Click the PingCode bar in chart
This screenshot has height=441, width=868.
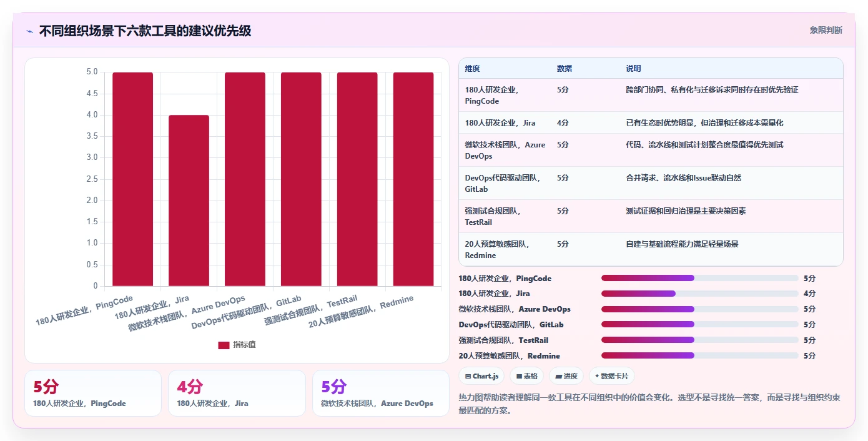tap(133, 179)
